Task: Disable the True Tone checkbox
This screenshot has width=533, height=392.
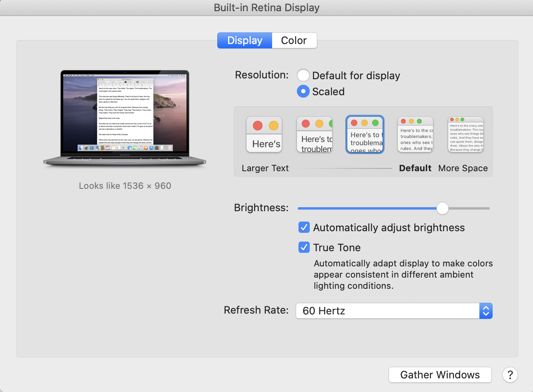Action: pyautogui.click(x=304, y=248)
